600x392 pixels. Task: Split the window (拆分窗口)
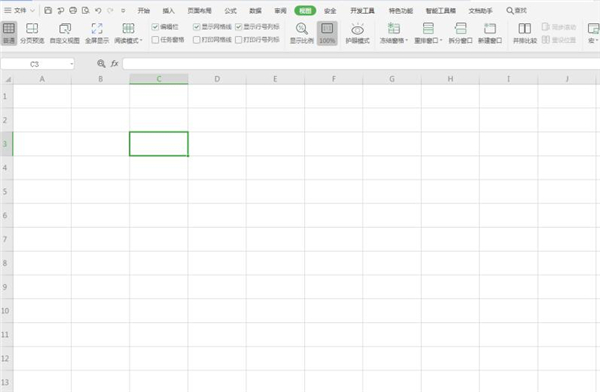click(x=460, y=33)
